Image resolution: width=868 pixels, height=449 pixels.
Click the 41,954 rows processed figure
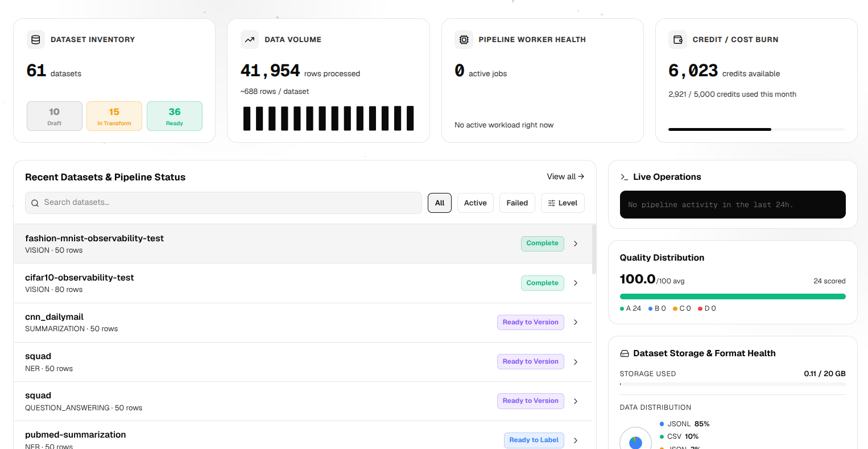tap(270, 71)
